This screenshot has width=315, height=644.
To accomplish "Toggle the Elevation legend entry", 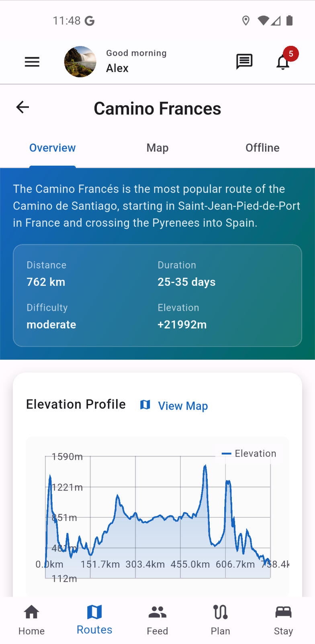I will (x=249, y=454).
